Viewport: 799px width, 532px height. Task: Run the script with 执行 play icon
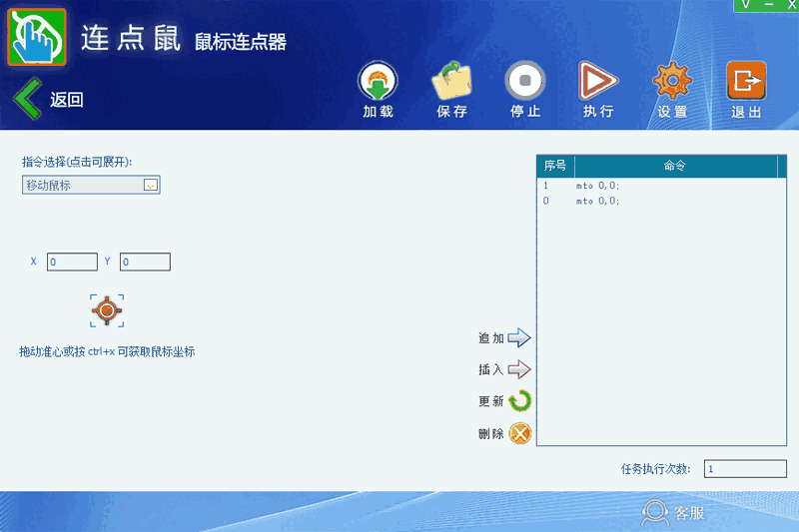598,81
